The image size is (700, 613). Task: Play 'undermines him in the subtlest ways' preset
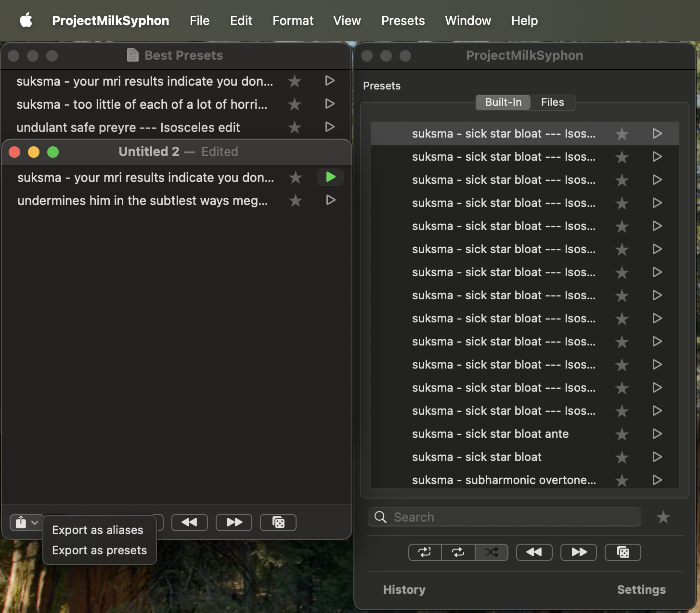[x=331, y=200]
